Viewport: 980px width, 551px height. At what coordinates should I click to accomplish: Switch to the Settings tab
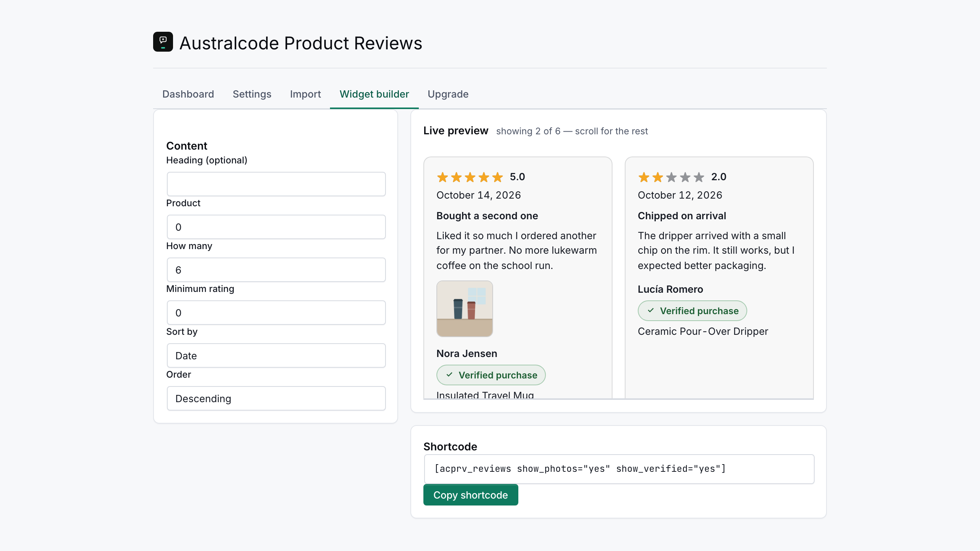click(252, 94)
